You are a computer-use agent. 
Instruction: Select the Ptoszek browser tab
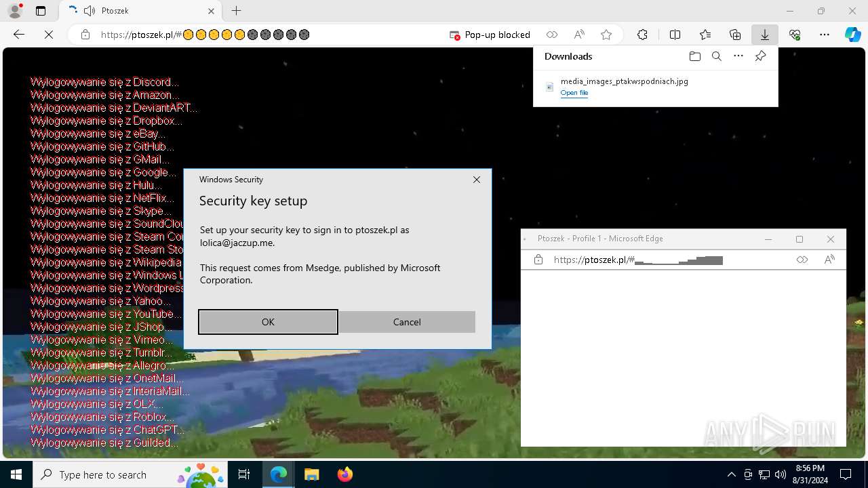pyautogui.click(x=139, y=11)
